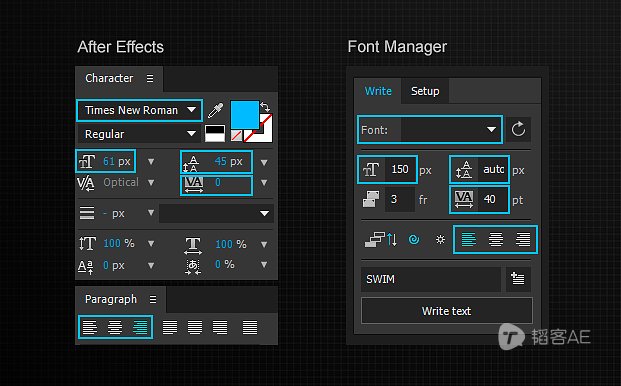This screenshot has height=386, width=621.
Task: Click the tsume icon
Action: [193, 267]
